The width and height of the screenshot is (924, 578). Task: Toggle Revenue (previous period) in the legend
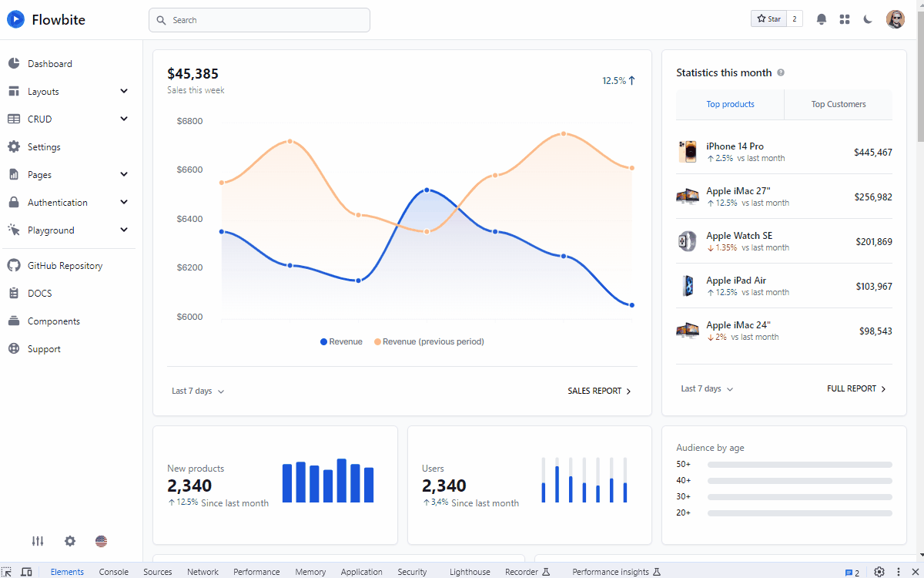[x=428, y=341]
